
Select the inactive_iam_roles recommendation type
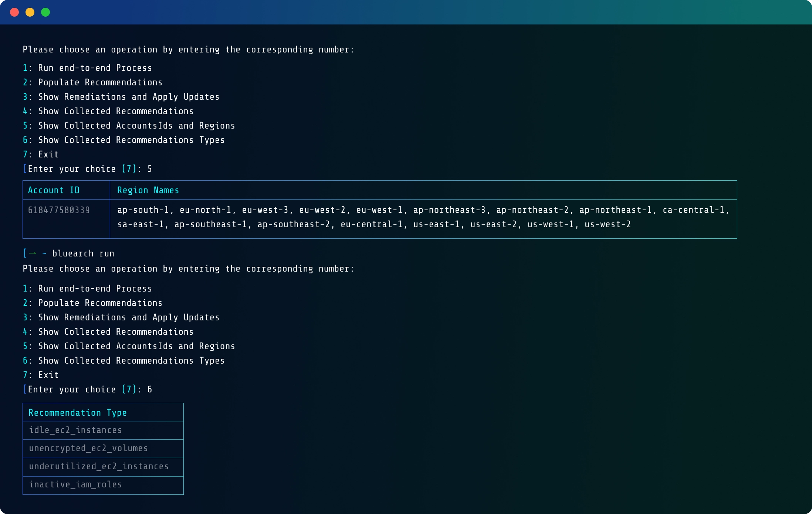click(76, 484)
